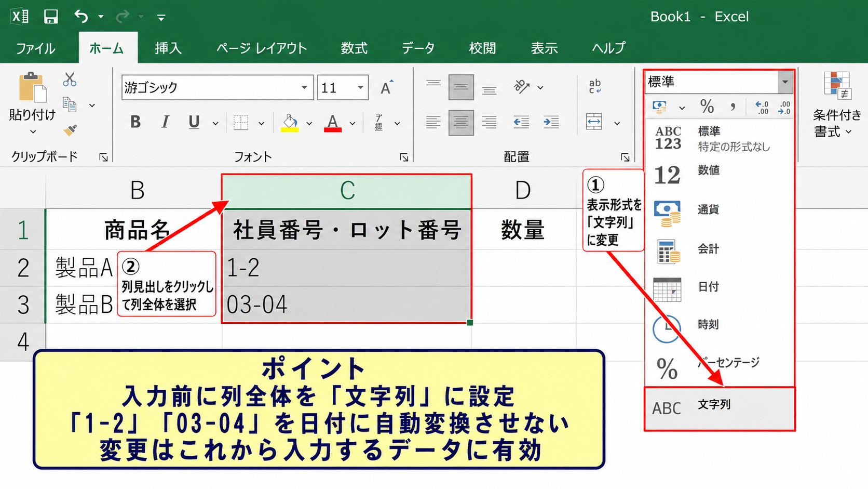
Task: Expand the font color palette arrow
Action: click(352, 124)
